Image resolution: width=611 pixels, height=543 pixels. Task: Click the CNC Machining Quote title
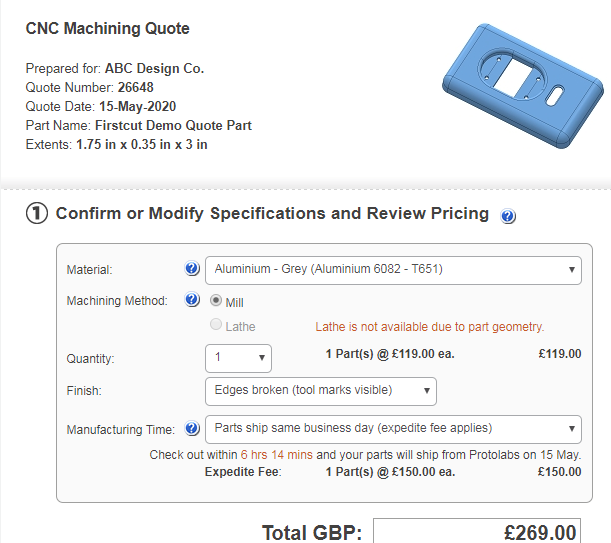[x=107, y=29]
